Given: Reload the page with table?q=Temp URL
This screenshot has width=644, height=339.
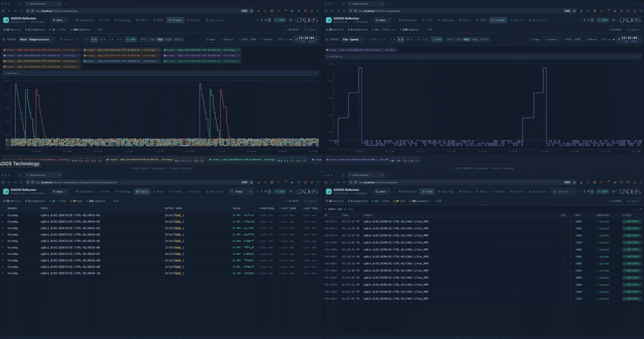Looking at the screenshot, I should point(21,182).
